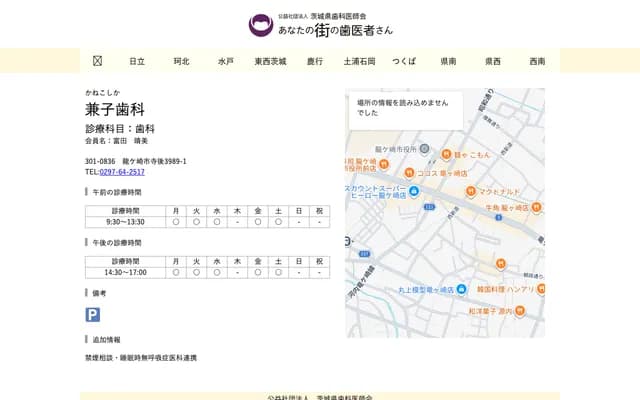
Task: Click Tuesday circle in 14:30〜17:00 row
Action: click(196, 273)
